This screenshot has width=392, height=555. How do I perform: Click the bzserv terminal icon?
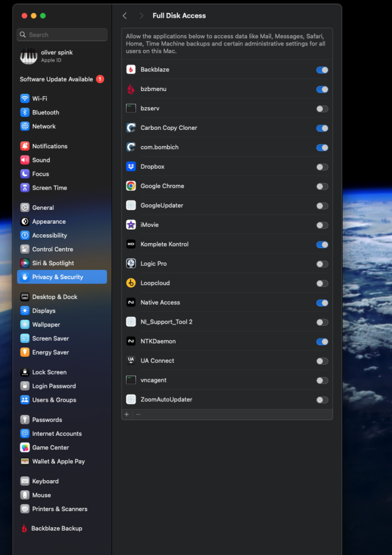point(131,108)
